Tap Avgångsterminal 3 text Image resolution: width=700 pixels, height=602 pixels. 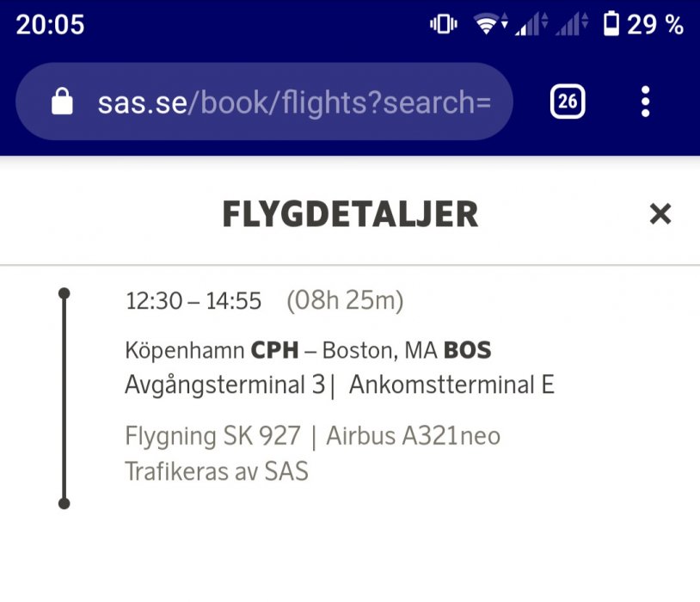click(226, 385)
